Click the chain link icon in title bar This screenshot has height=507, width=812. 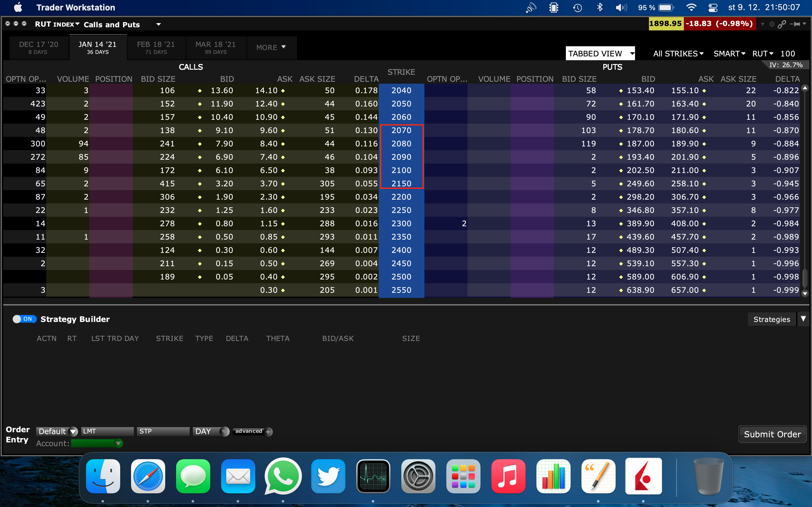click(782, 24)
